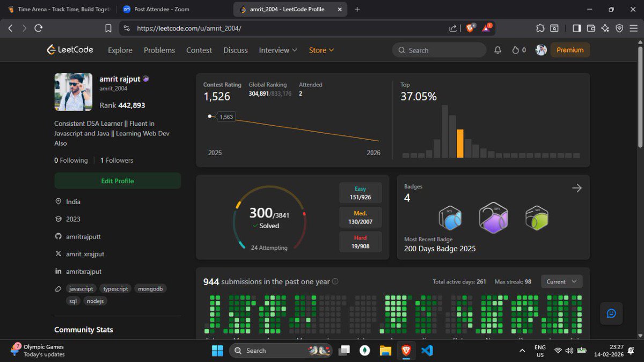Click the 1,563 contest rating point
644x362 pixels.
pyautogui.click(x=210, y=116)
